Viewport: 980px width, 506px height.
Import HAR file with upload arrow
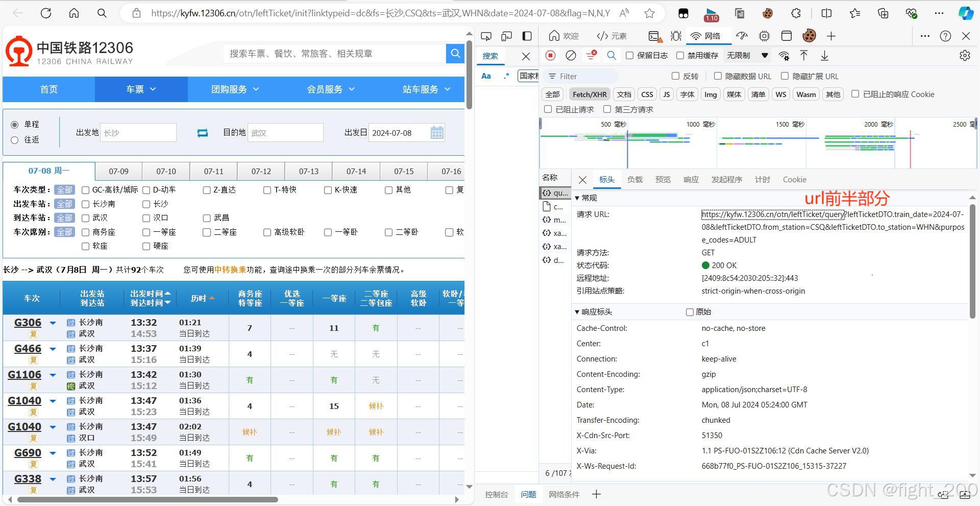coord(803,55)
